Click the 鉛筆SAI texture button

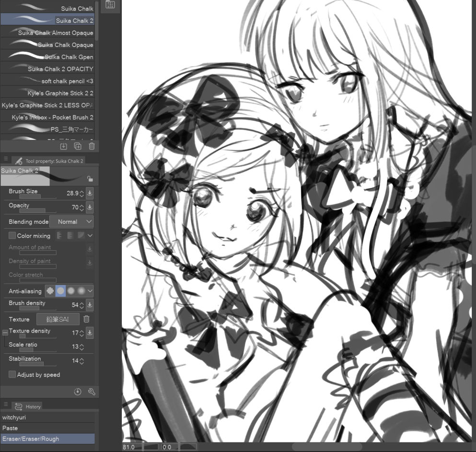coord(58,319)
